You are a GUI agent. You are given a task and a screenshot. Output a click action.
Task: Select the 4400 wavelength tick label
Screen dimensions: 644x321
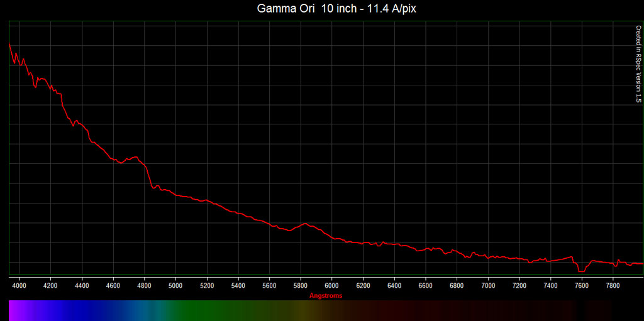[82, 285]
